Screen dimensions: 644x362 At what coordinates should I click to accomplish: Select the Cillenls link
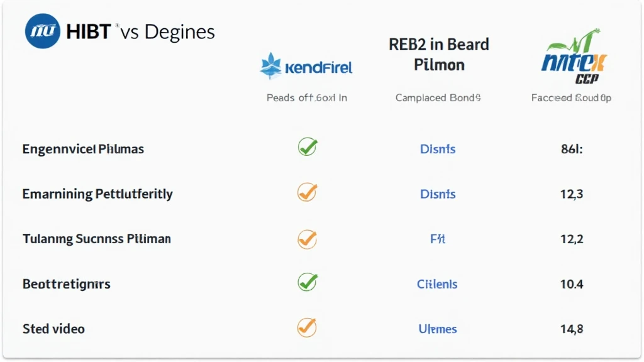[x=437, y=284]
